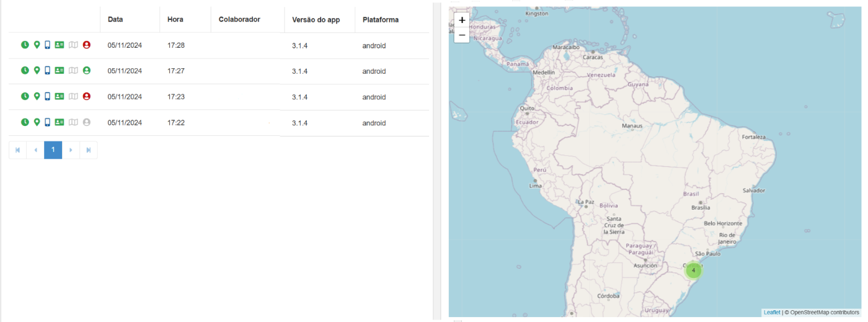Click the clock icon in the 17:28 row
Screen dimensions: 868x322
pyautogui.click(x=25, y=45)
